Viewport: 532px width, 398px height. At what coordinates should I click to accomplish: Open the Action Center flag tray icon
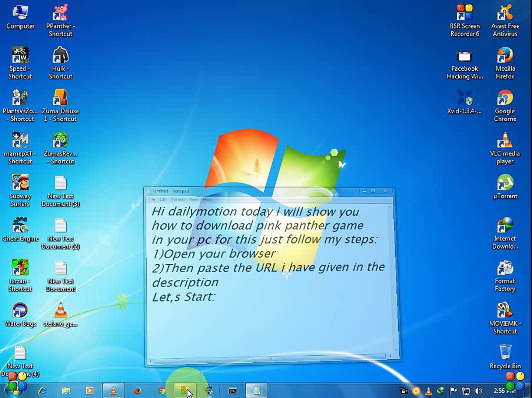[x=454, y=391]
